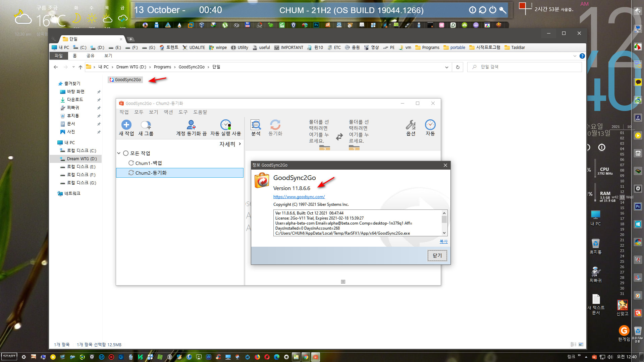Select the Chum2-동기화 tree item

[x=151, y=173]
